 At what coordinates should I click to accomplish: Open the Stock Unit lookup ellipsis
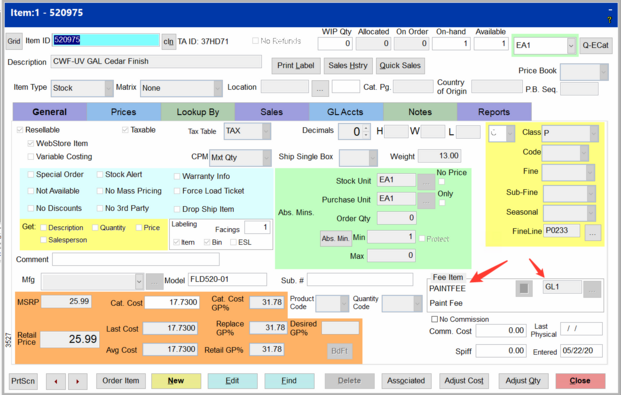(426, 181)
